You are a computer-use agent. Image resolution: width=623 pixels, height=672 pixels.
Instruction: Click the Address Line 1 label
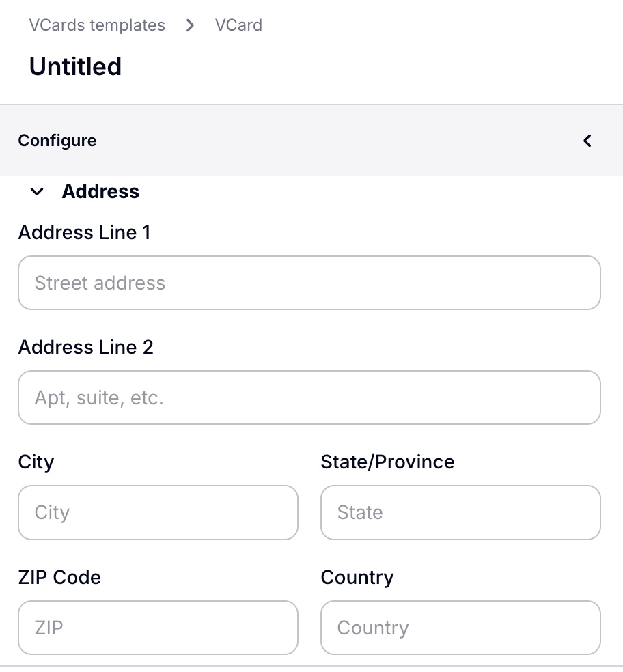click(84, 232)
